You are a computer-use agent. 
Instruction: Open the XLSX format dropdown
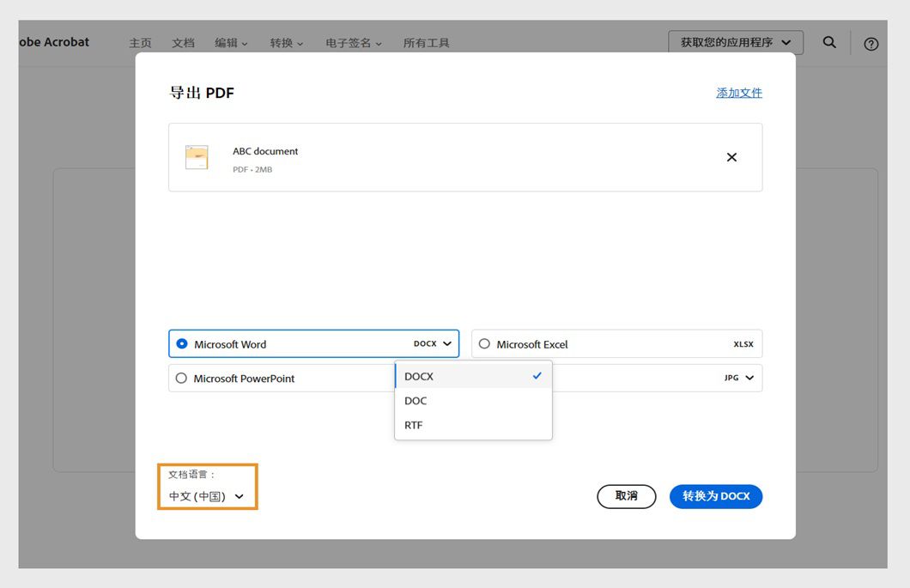tap(743, 343)
